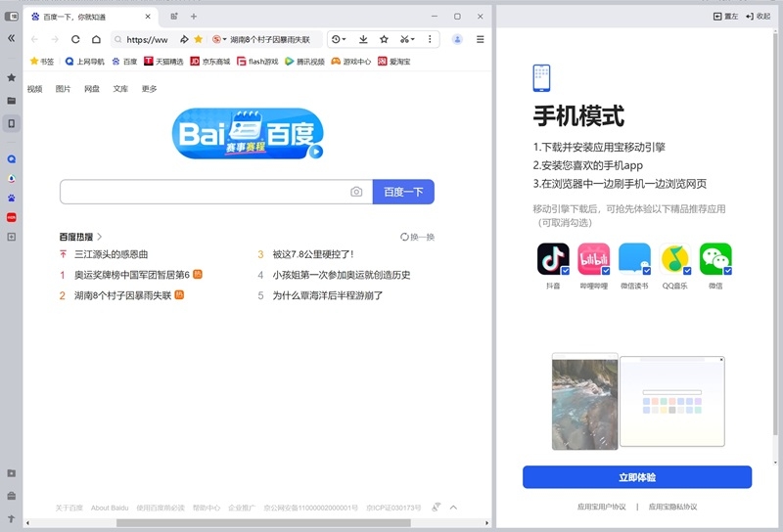Expand the screenshot scissors dropdown
This screenshot has width=783, height=532.
pyautogui.click(x=407, y=39)
